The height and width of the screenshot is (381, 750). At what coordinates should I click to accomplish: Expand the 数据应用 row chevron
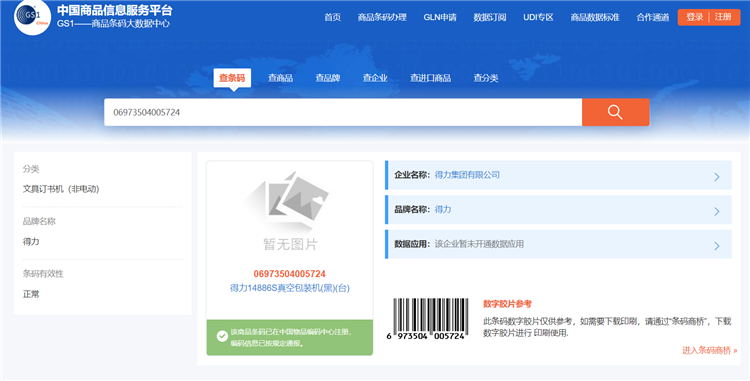pos(717,246)
